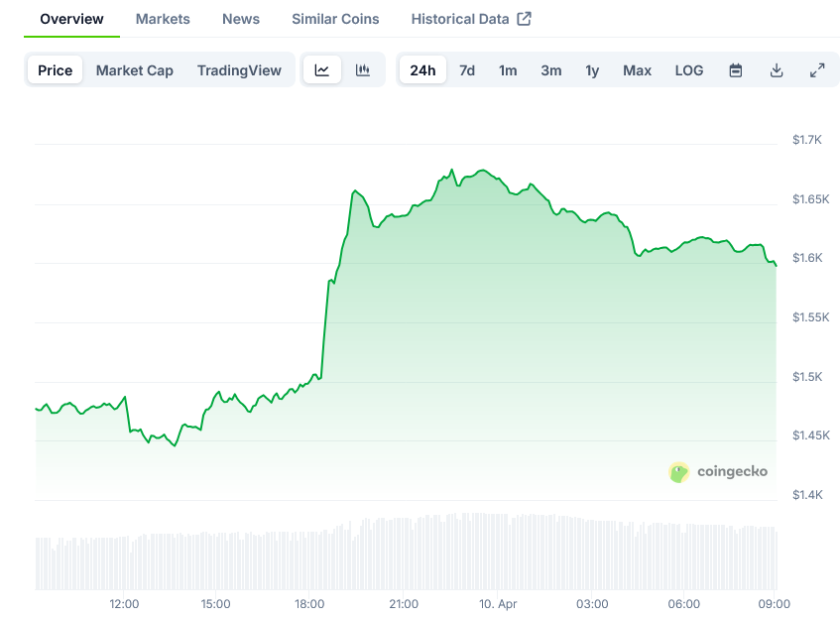Set time range to 1y
The height and width of the screenshot is (620, 840).
[x=592, y=70]
